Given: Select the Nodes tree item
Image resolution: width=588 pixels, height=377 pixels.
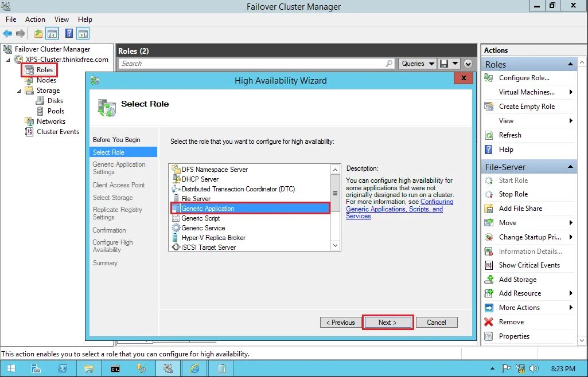Looking at the screenshot, I should point(46,80).
